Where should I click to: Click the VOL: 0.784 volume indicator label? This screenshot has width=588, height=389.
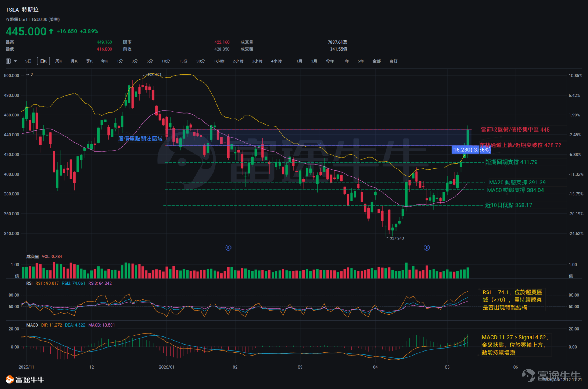click(52, 256)
